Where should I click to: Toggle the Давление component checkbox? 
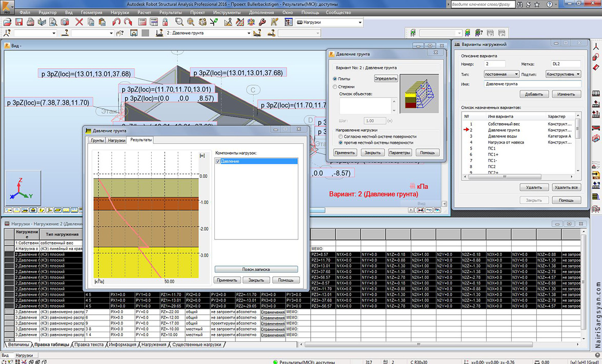click(x=218, y=161)
